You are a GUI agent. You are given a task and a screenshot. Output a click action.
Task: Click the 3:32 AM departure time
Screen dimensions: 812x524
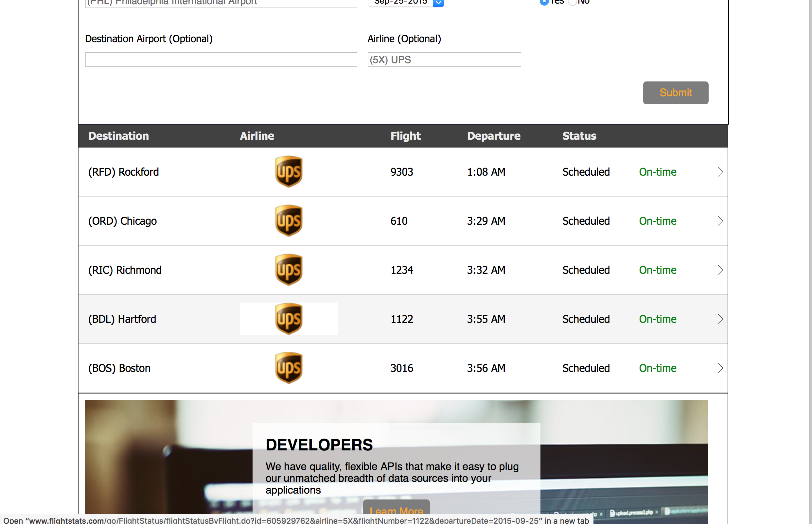pos(486,270)
